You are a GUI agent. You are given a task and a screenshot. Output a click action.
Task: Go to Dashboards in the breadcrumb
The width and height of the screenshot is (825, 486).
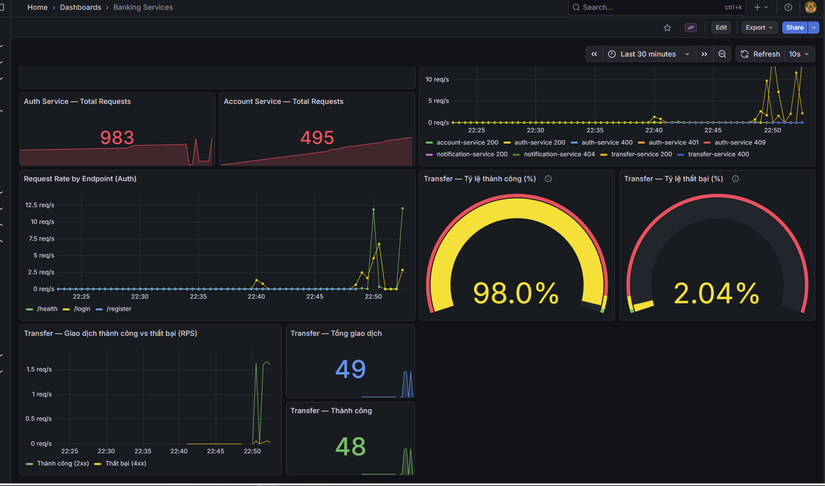click(81, 7)
